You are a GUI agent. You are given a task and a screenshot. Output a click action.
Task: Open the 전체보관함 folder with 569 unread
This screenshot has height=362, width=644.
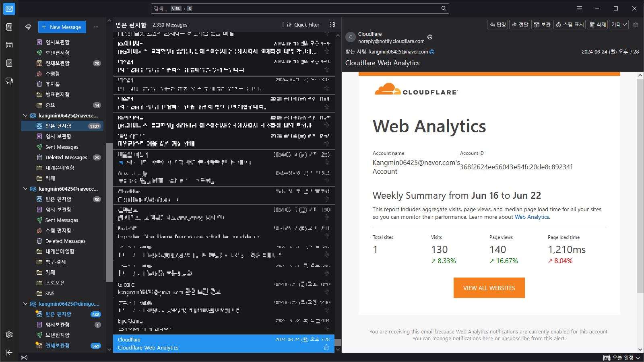pos(62,346)
